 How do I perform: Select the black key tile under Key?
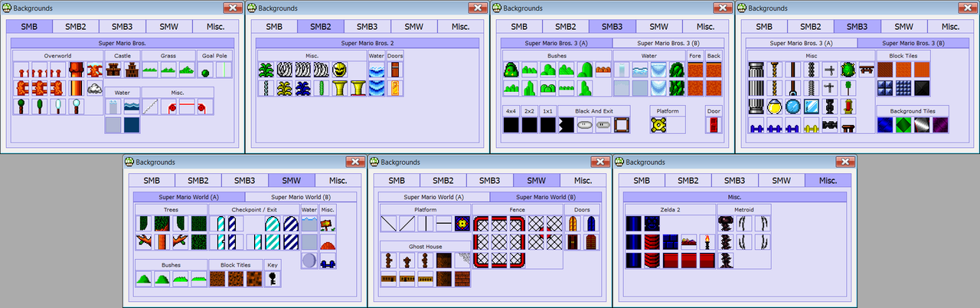tap(273, 279)
